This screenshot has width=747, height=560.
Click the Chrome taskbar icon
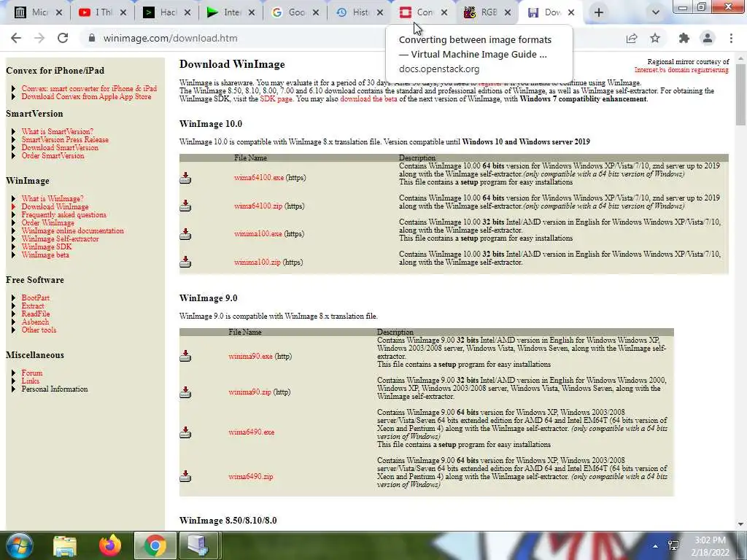tap(155, 545)
